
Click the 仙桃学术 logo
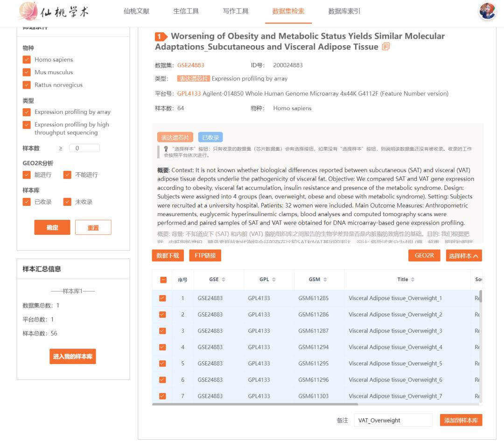click(53, 12)
